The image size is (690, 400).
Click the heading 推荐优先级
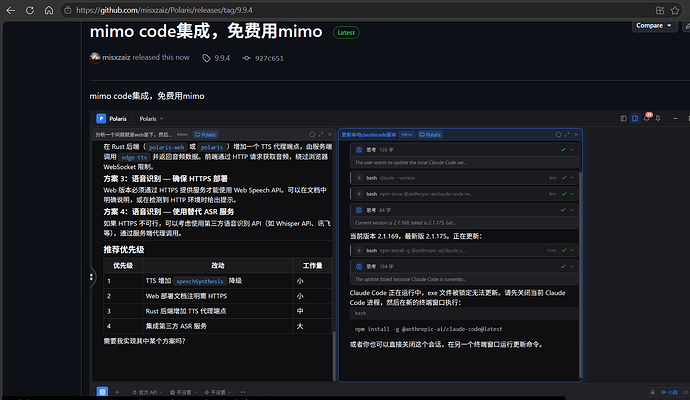[124, 250]
